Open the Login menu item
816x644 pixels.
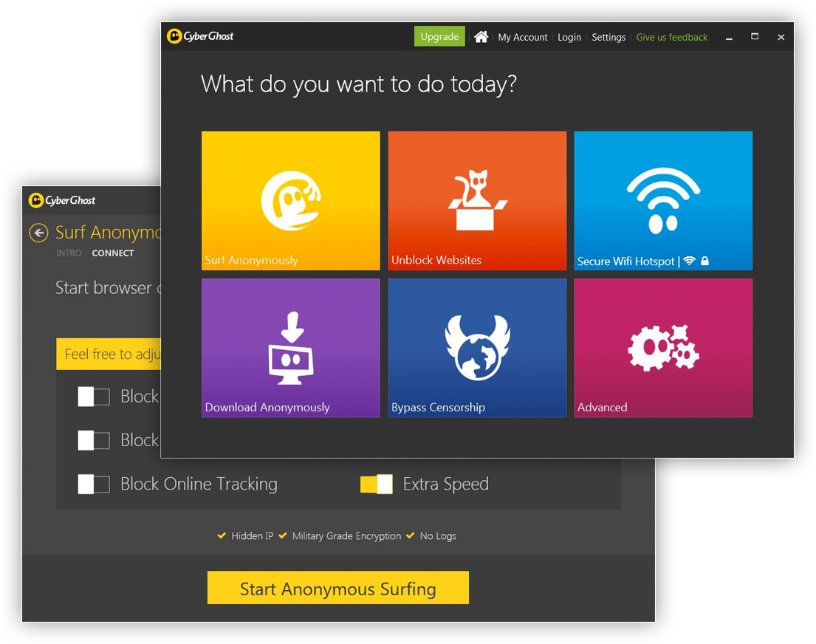[569, 38]
